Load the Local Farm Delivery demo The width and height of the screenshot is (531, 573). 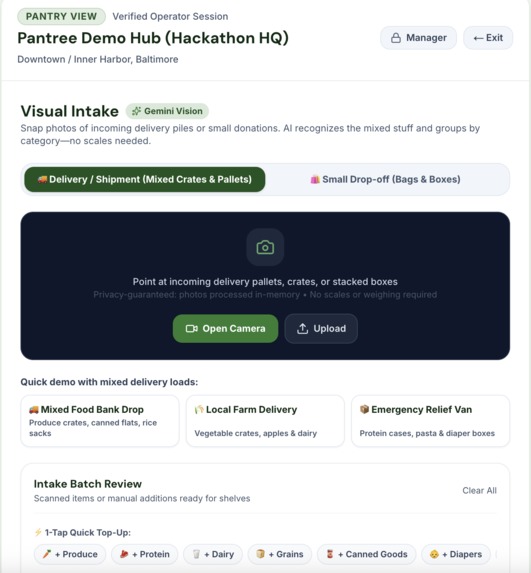point(265,421)
